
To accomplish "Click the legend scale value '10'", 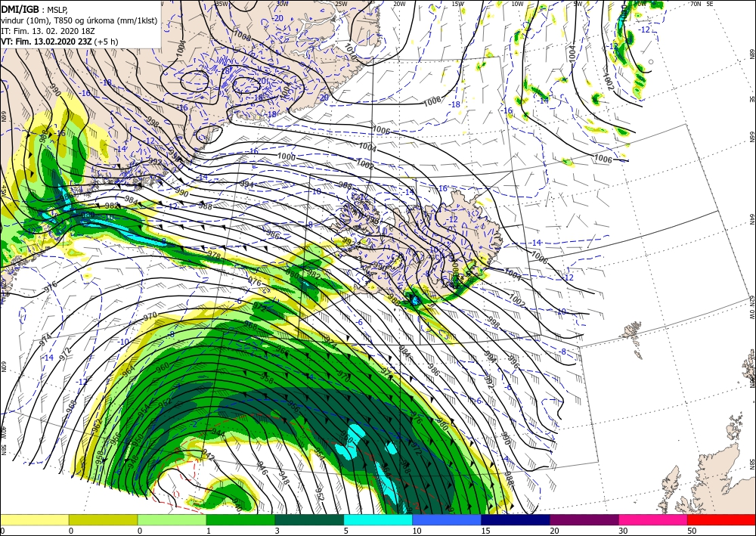I will 416,531.
